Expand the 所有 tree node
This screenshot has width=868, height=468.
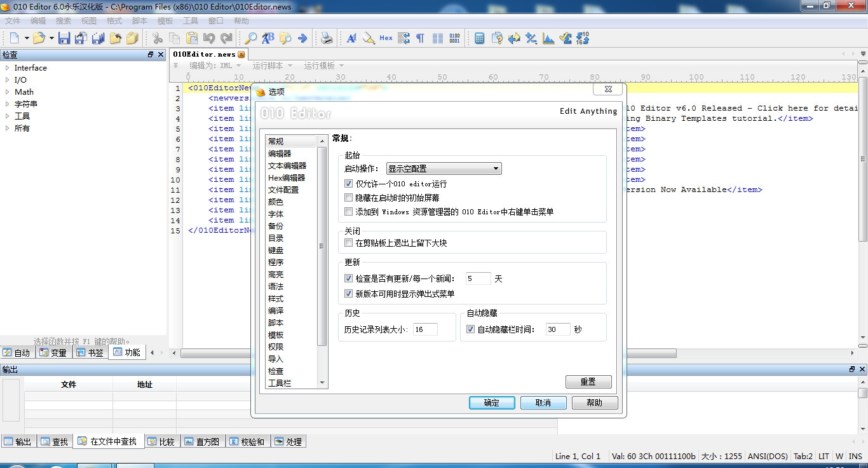click(x=7, y=128)
